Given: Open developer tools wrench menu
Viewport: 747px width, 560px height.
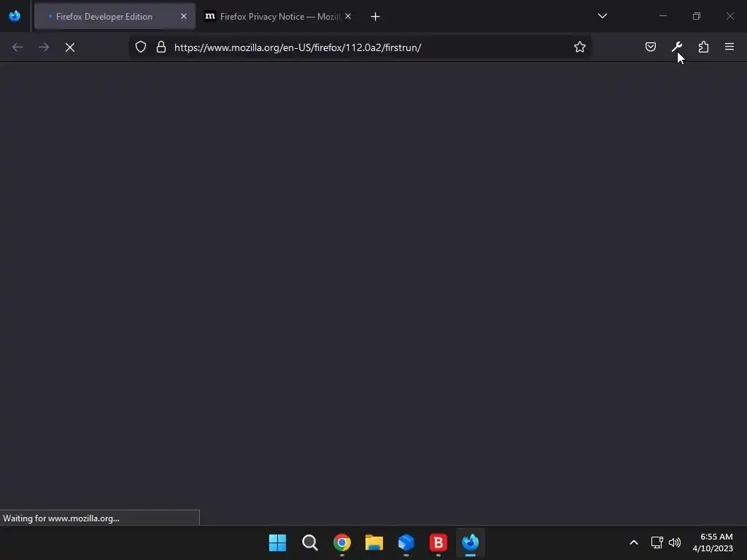Looking at the screenshot, I should (677, 47).
